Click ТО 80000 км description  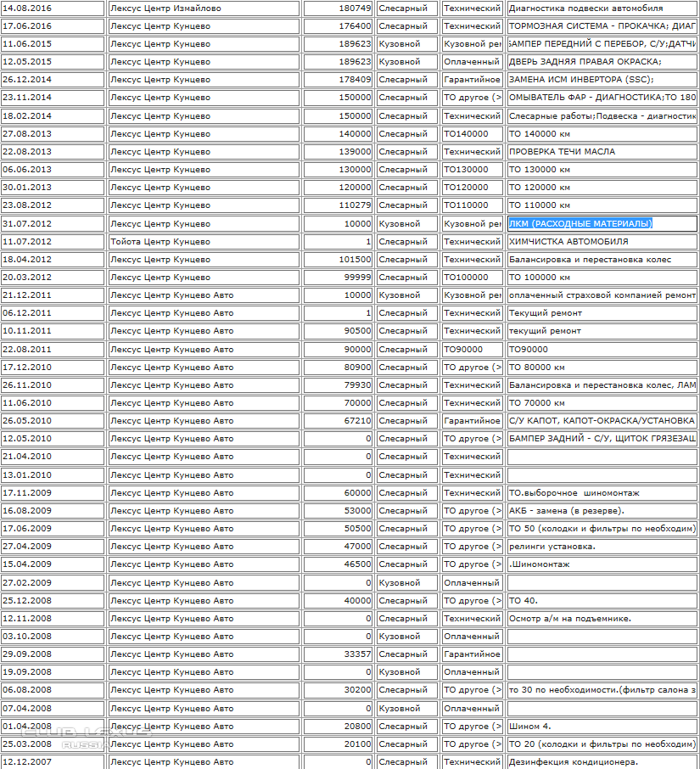[x=602, y=367]
